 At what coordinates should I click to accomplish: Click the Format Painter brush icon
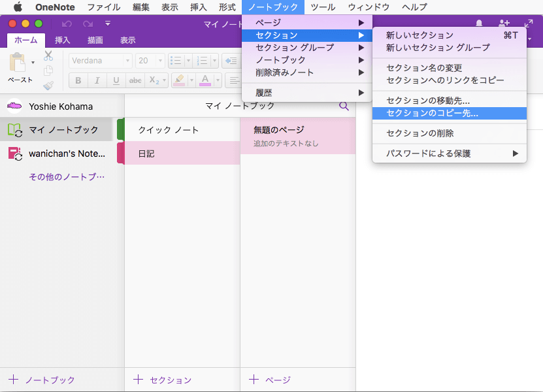coord(48,85)
